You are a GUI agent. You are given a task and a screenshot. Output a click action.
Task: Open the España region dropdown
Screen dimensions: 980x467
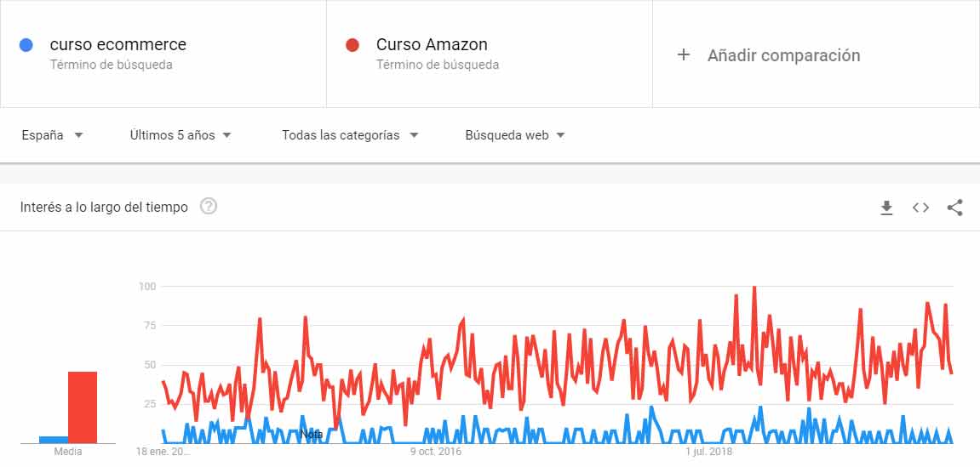(x=52, y=135)
